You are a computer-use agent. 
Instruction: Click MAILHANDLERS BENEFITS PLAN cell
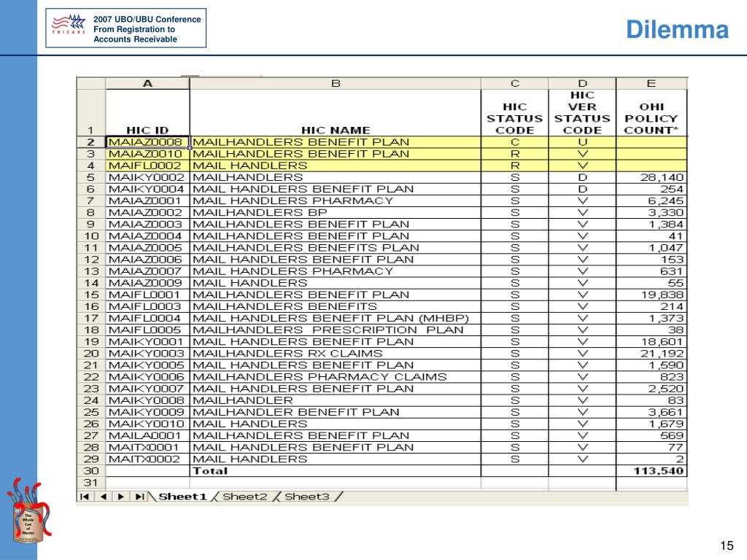336,248
